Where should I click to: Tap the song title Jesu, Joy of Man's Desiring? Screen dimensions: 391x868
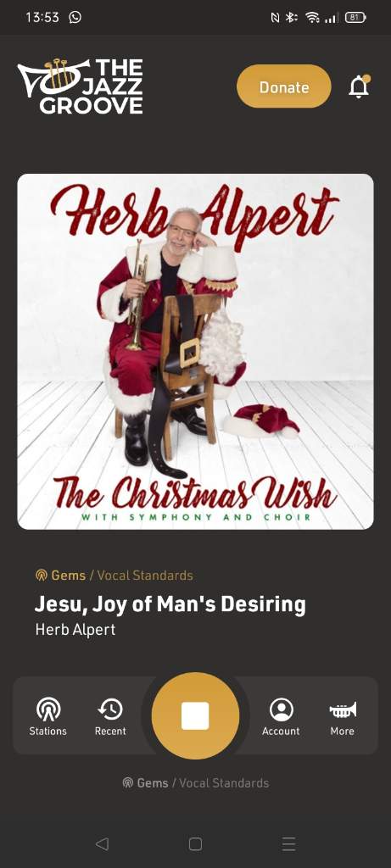[170, 604]
